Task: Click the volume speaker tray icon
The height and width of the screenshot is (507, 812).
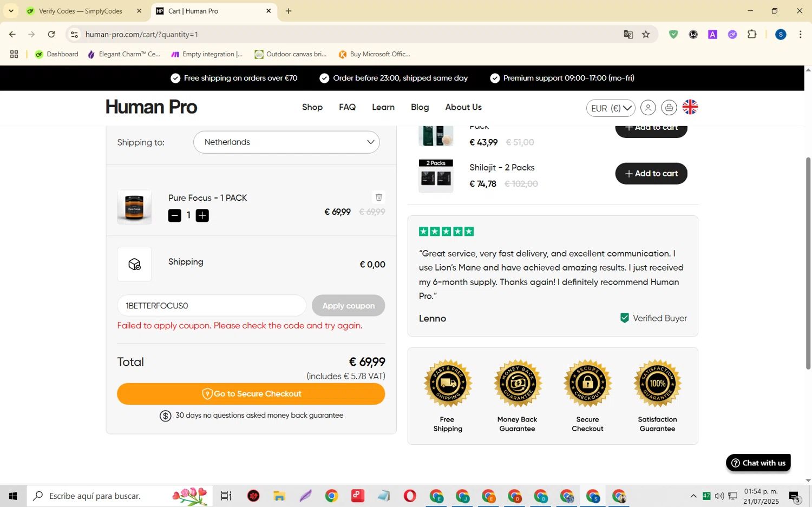Action: point(719,496)
